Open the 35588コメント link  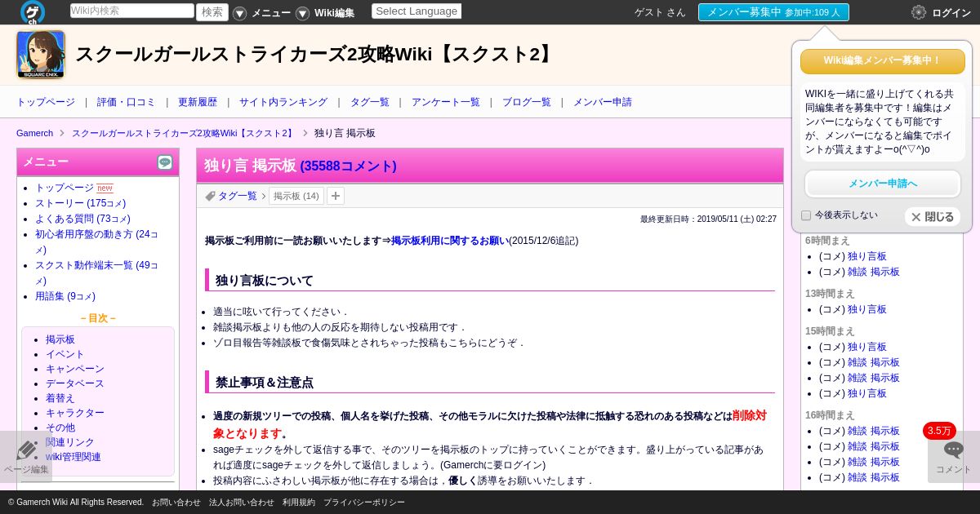click(x=349, y=166)
